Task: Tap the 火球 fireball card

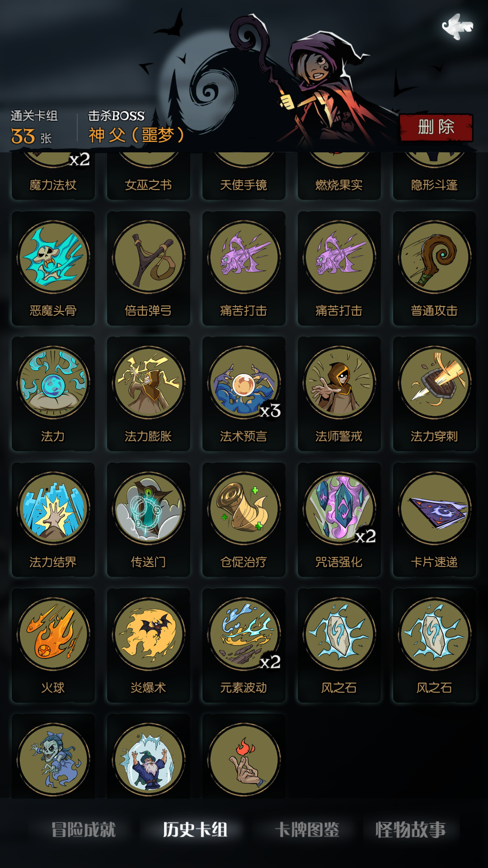Action: point(53,645)
